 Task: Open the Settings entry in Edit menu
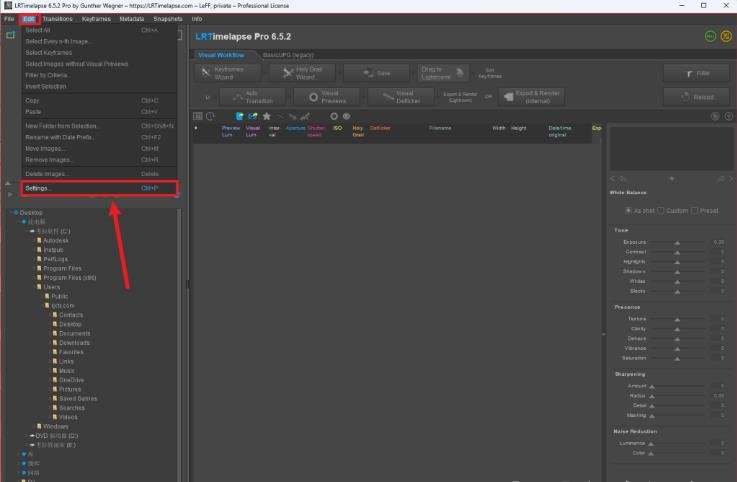(99, 188)
